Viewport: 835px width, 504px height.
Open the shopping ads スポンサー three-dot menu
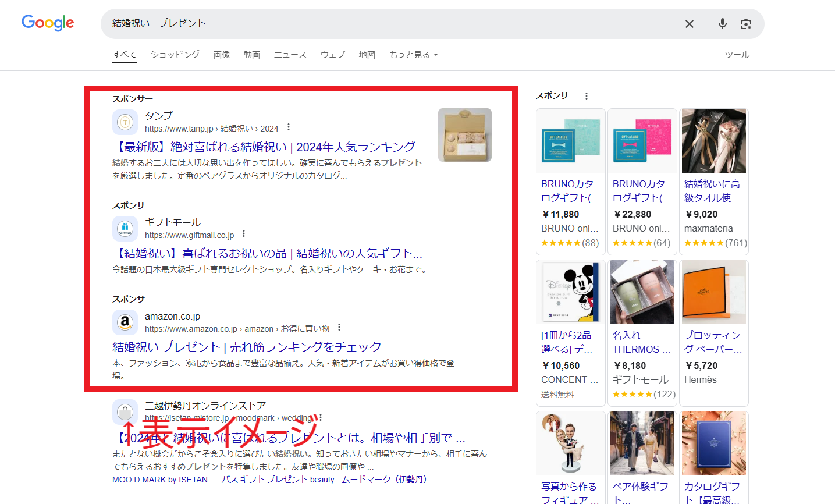[x=587, y=96]
